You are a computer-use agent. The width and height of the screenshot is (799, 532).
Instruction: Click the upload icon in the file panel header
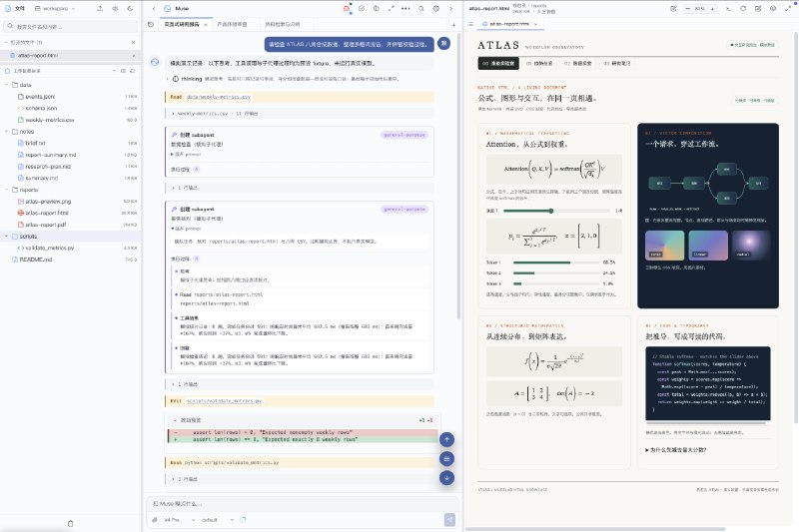[100, 8]
